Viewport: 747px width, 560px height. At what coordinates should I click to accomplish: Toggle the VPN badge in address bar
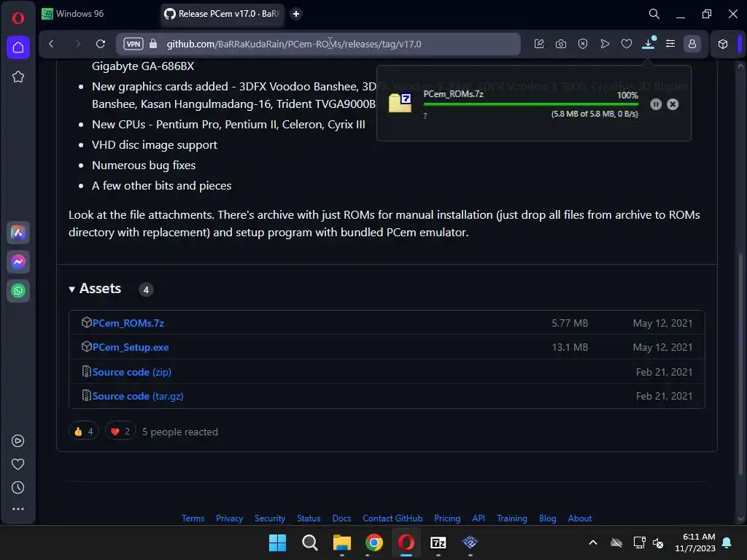tap(133, 44)
